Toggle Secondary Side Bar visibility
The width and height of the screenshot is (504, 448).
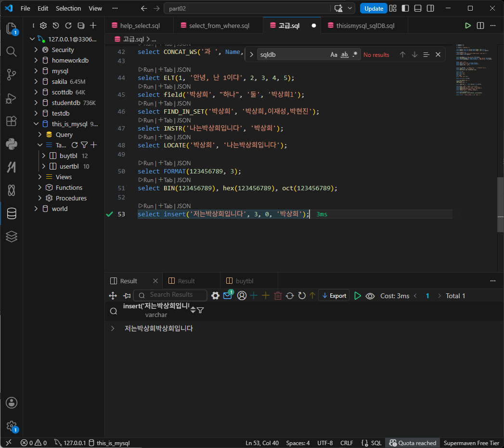point(430,8)
